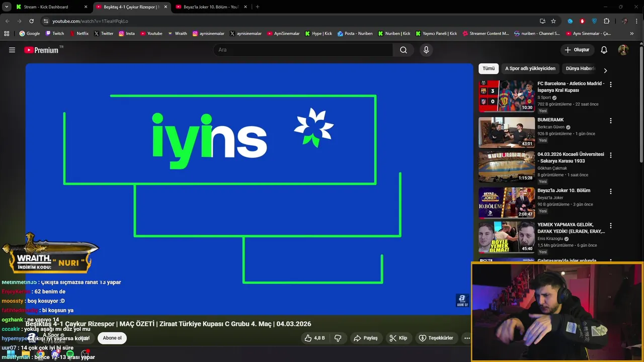This screenshot has height=362, width=644.
Task: Dislike the video with thumbs down
Action: [x=338, y=338]
